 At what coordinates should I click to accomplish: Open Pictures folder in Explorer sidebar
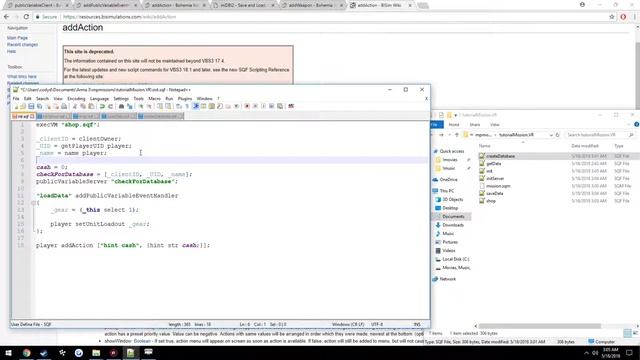click(450, 242)
